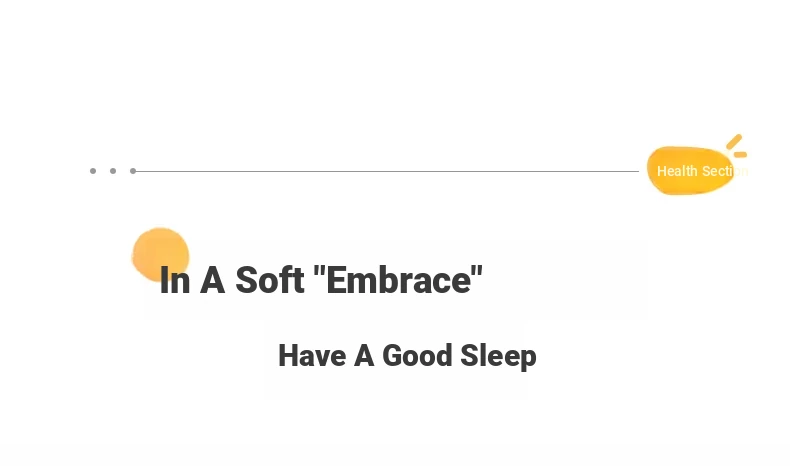Click the faded word "Section" on the badge

725,171
